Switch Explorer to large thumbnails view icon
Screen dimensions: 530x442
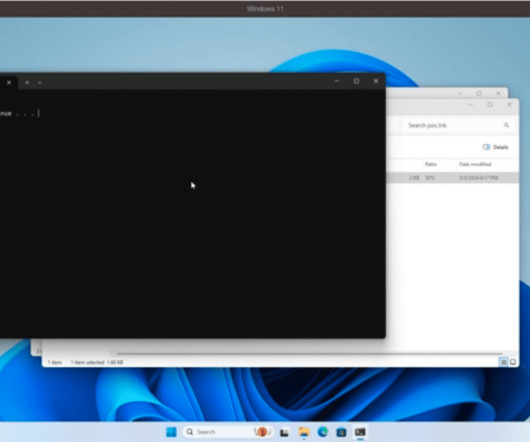[513, 362]
